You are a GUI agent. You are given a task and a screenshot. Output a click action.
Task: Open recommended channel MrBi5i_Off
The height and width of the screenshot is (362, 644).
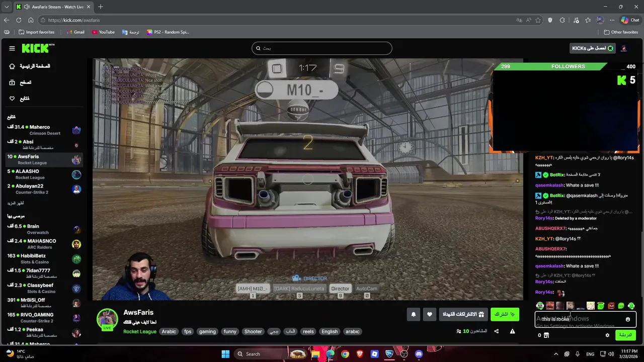coord(44,303)
